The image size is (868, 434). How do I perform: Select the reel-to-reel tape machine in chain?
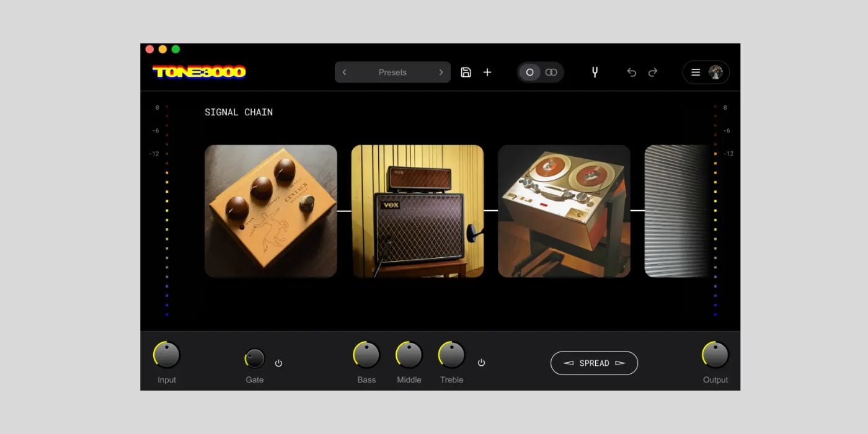(564, 211)
